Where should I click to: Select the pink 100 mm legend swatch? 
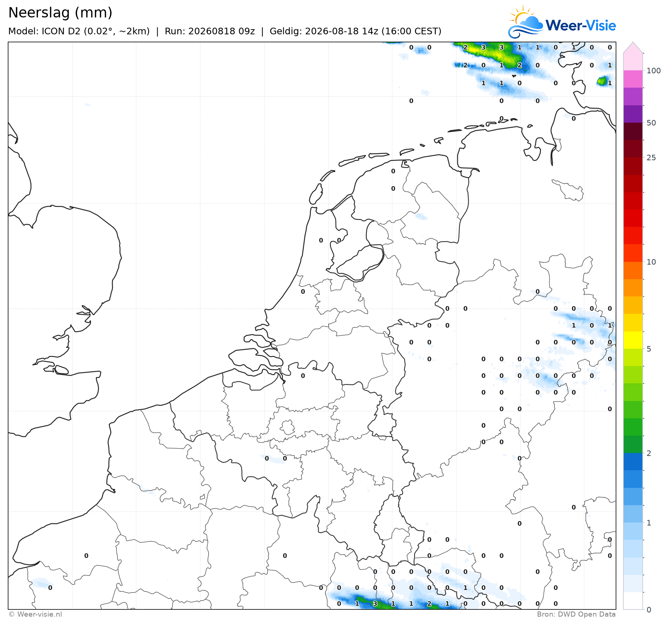point(633,79)
